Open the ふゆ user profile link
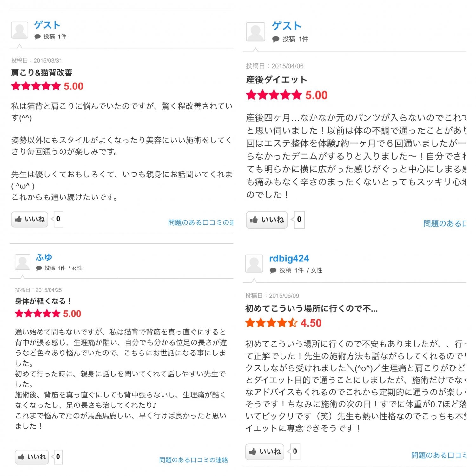This screenshot has height=476, width=476. point(44,257)
